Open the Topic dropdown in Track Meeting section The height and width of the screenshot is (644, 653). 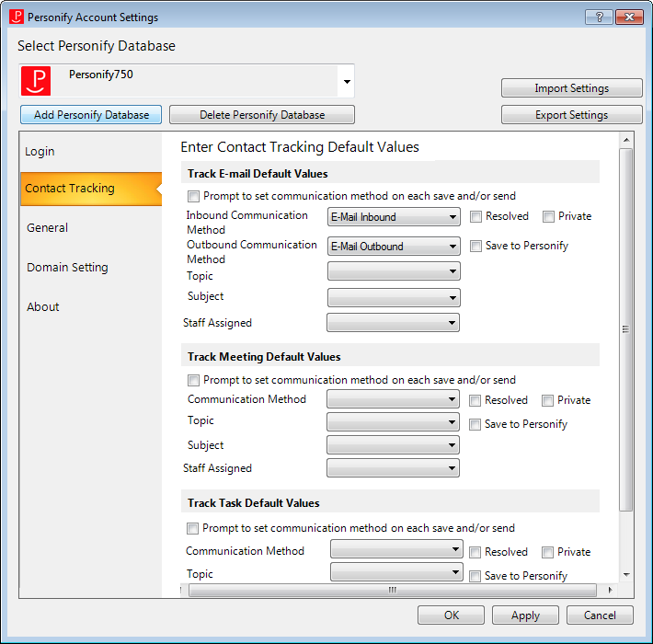pos(393,422)
